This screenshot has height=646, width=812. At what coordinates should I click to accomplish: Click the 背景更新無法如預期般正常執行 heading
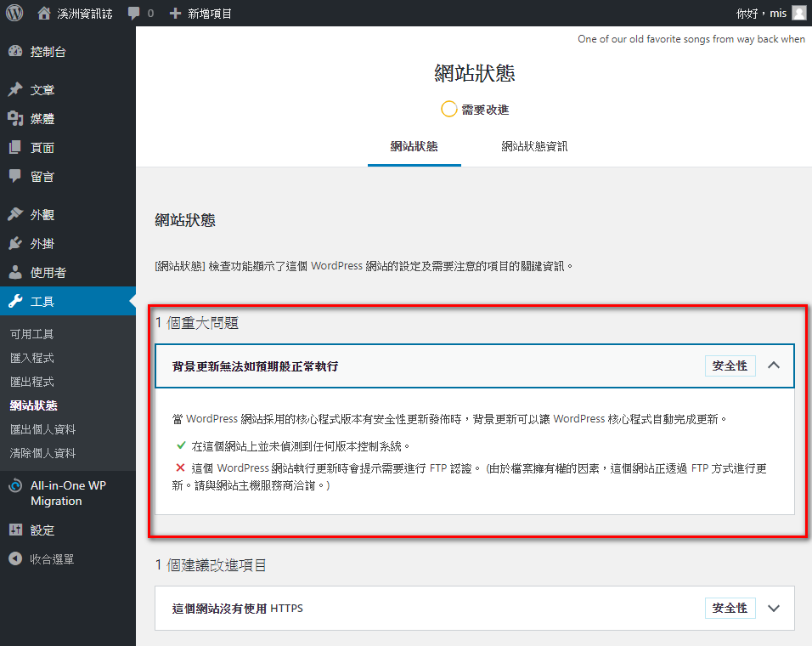tap(256, 366)
